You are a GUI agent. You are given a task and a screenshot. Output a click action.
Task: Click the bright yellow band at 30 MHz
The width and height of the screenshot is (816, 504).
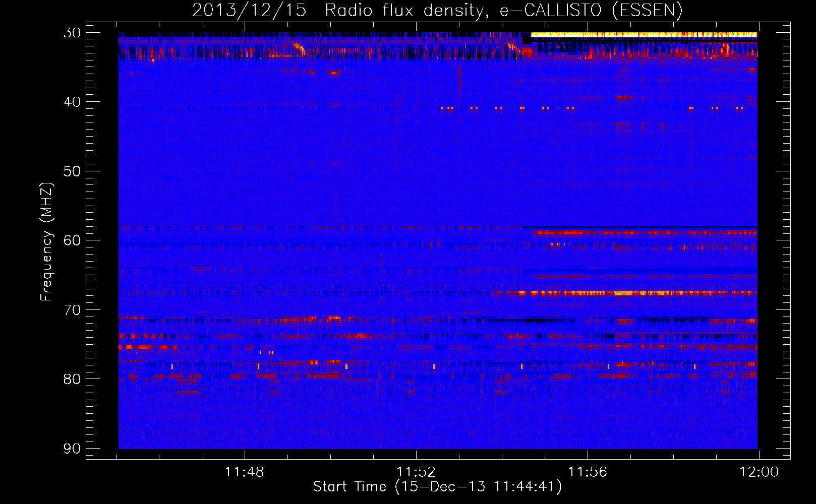click(644, 35)
